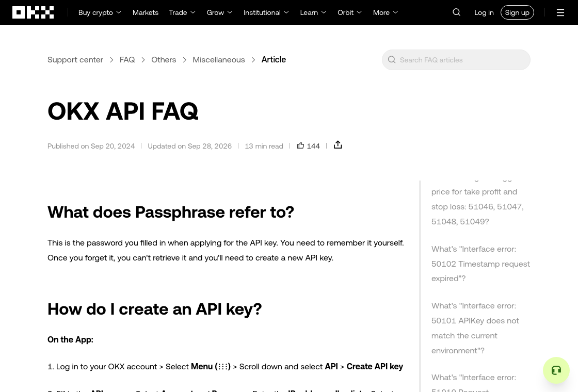Screen dimensions: 578x392
Task: Like the article with thumbs-up icon
Action: click(300, 145)
